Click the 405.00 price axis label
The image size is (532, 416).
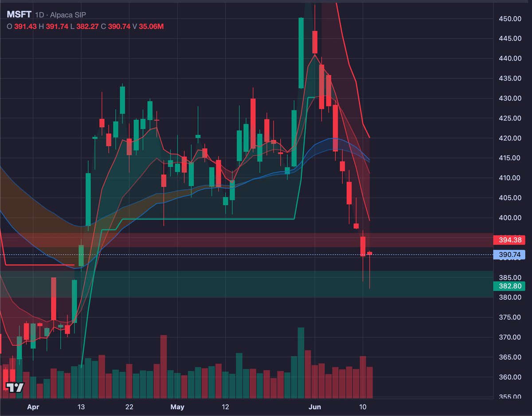point(509,198)
